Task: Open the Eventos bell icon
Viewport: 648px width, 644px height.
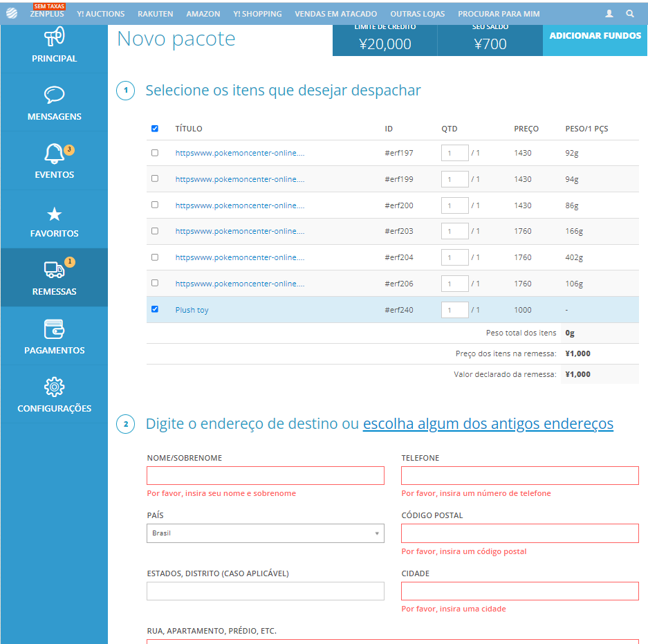Action: coord(54,154)
